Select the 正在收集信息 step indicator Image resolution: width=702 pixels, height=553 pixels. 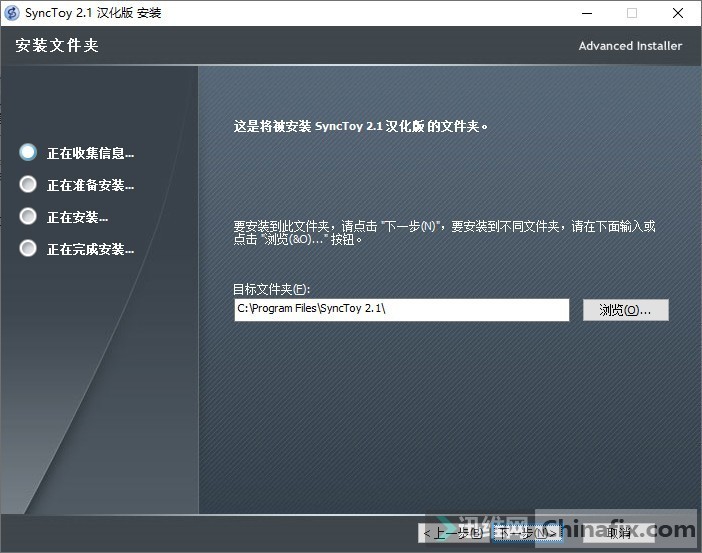point(28,152)
